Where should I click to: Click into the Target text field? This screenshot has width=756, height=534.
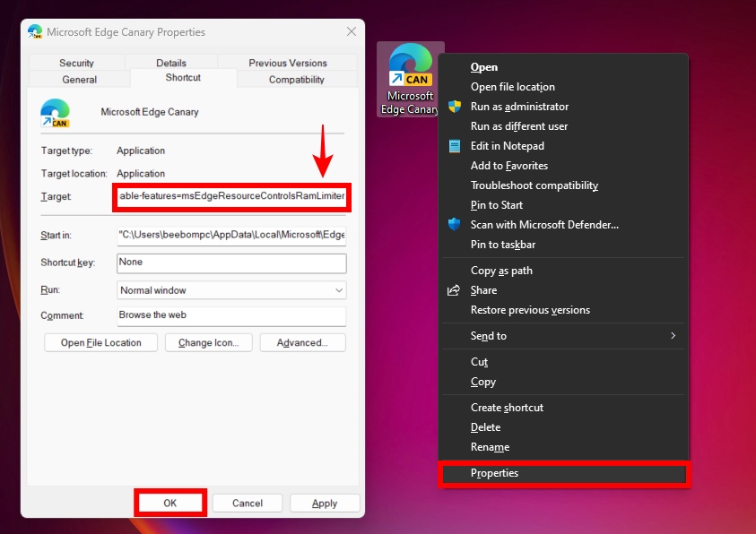(231, 196)
